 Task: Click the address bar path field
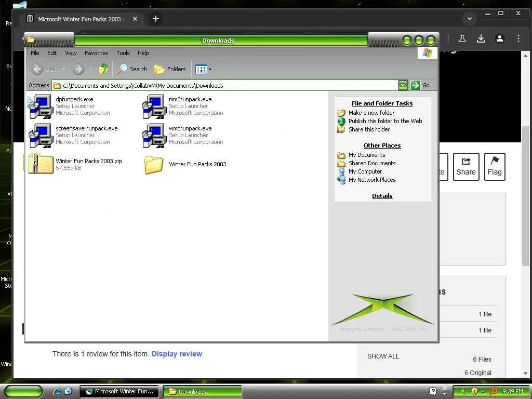pyautogui.click(x=225, y=86)
